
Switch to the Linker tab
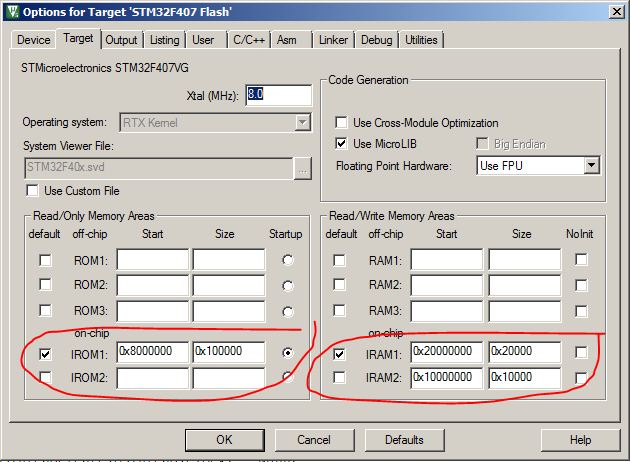(333, 40)
